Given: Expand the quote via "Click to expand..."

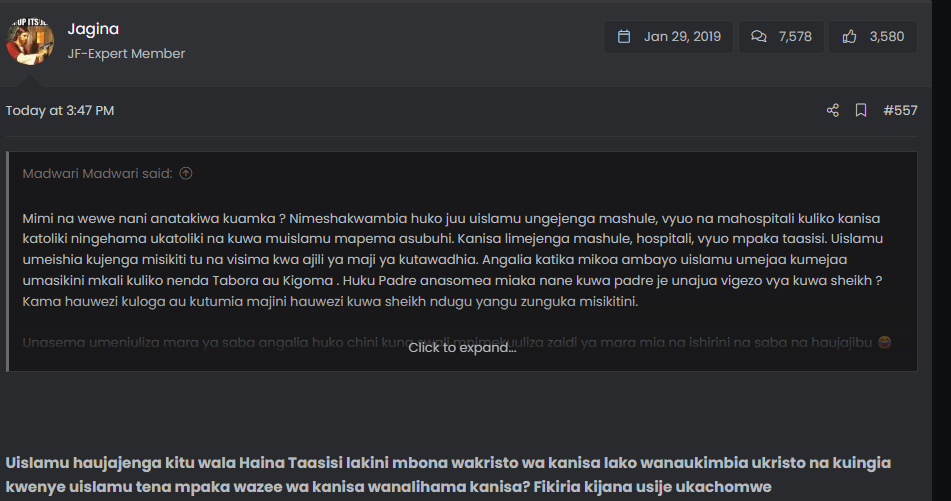Looking at the screenshot, I should [x=462, y=348].
